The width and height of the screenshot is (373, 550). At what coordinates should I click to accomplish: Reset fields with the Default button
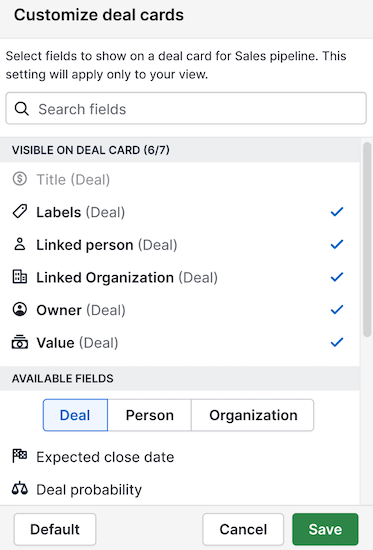coord(55,529)
